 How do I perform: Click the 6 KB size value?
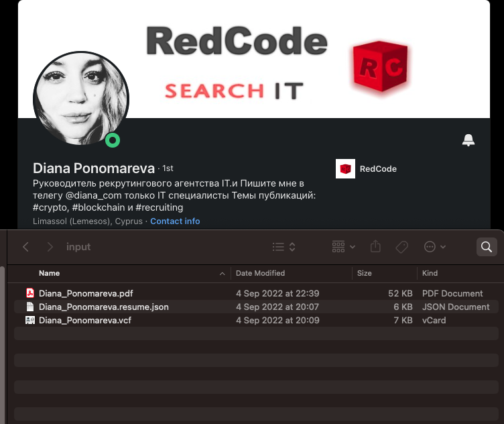coord(403,307)
